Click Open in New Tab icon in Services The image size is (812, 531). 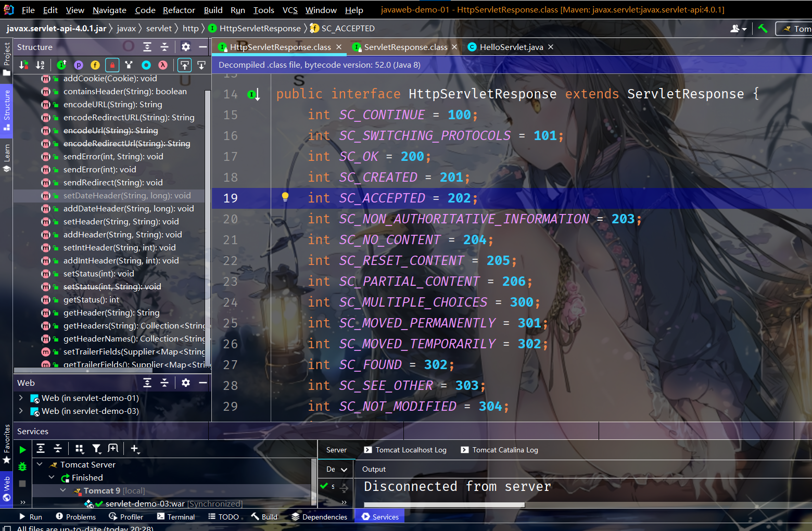click(113, 449)
